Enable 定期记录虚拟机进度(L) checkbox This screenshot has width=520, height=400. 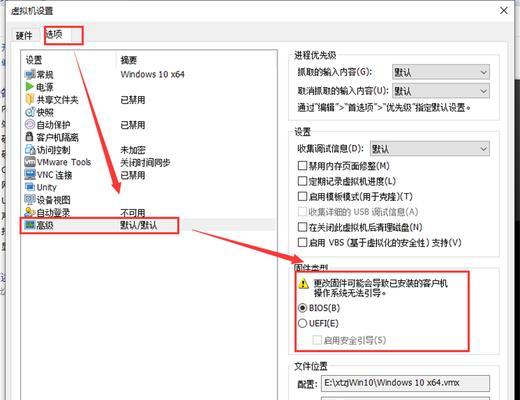click(x=302, y=181)
